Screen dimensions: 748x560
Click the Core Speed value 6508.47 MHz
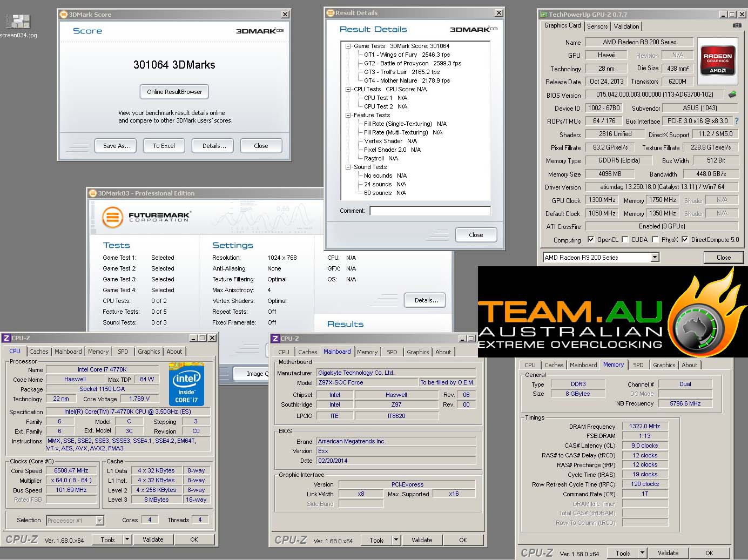[71, 470]
